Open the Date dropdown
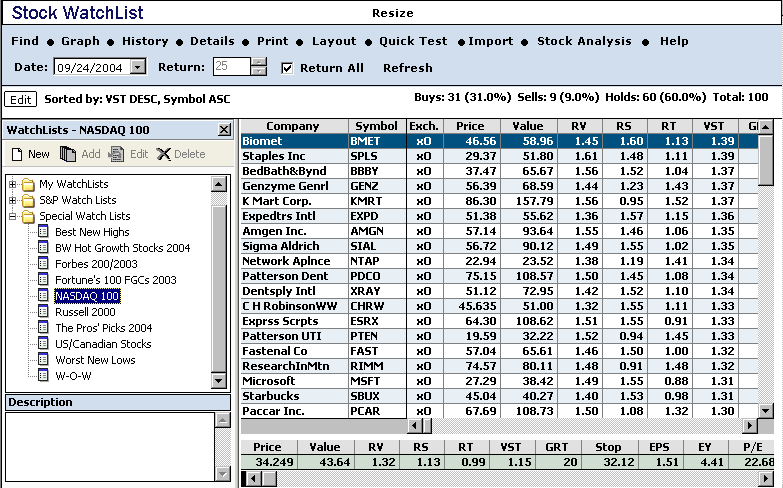 pos(138,68)
